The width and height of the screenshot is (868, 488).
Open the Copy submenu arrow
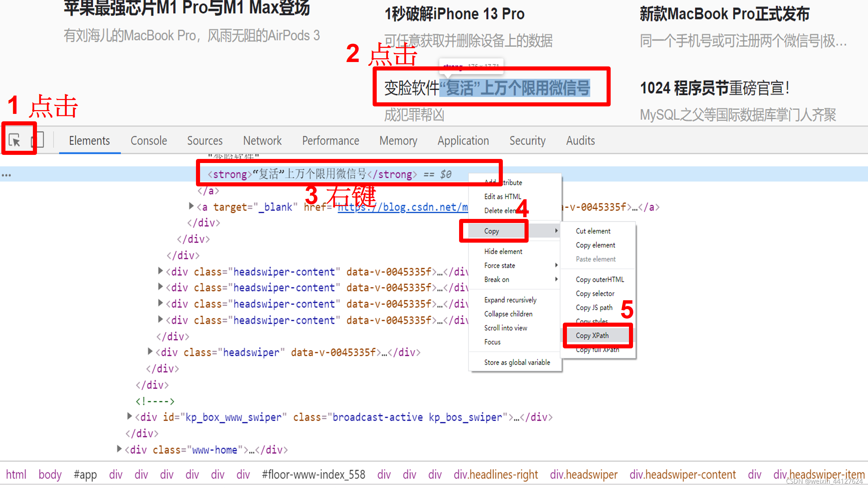pyautogui.click(x=556, y=231)
